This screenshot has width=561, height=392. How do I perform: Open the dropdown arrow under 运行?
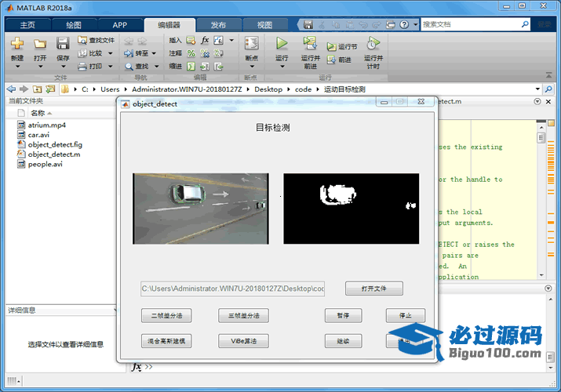point(282,67)
